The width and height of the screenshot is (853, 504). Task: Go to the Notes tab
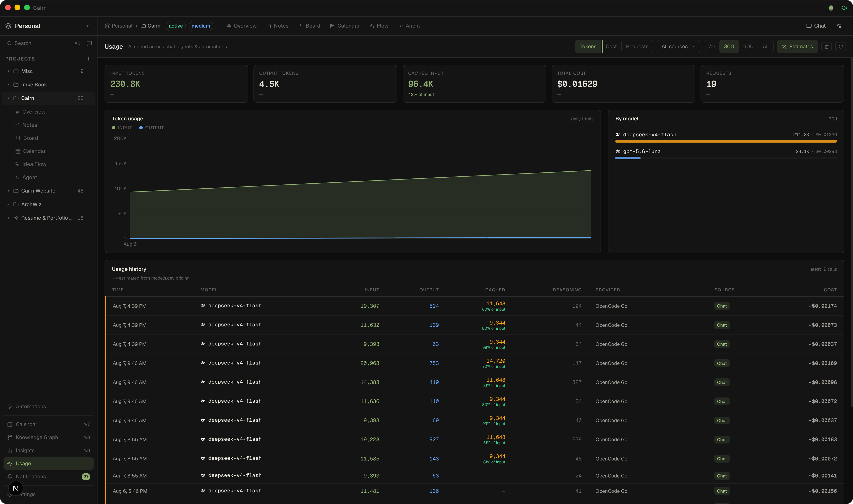[x=277, y=26]
